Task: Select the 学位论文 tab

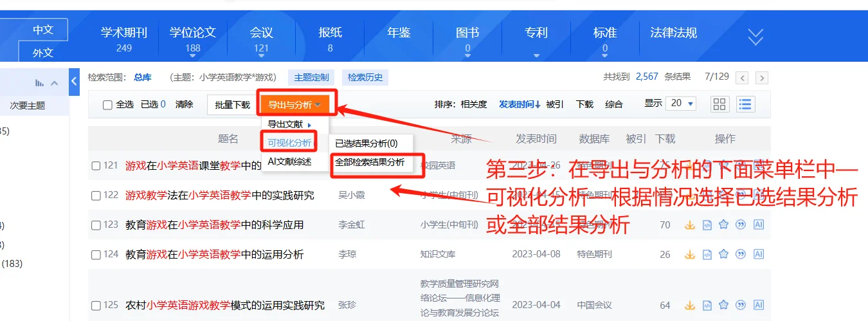Action: 192,39
